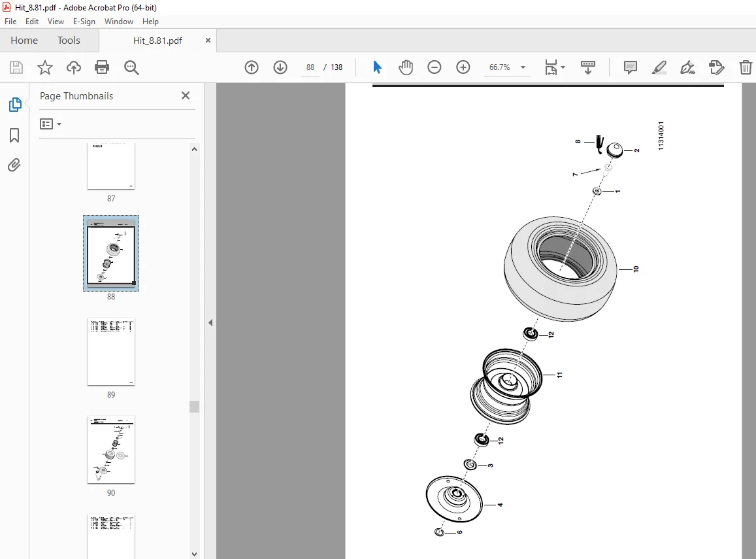Open the Window menu
The height and width of the screenshot is (559, 756).
point(119,22)
